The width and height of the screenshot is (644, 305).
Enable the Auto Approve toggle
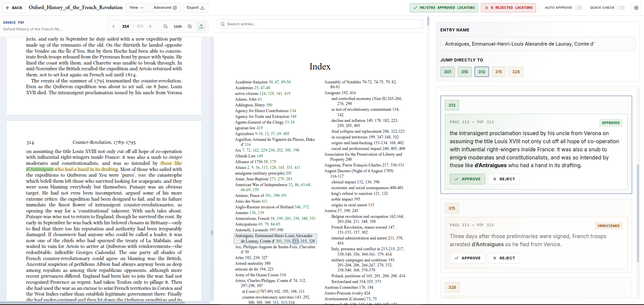(579, 7)
